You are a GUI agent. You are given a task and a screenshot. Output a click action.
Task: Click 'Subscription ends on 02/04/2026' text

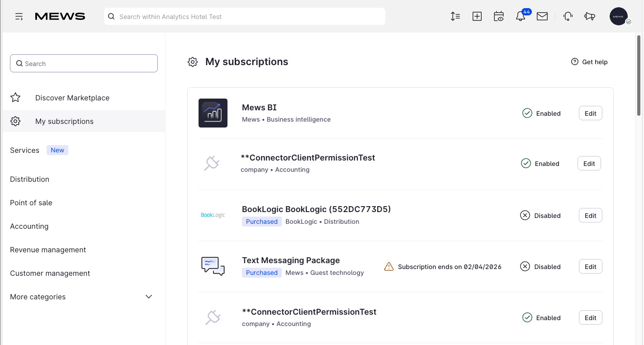point(450,267)
